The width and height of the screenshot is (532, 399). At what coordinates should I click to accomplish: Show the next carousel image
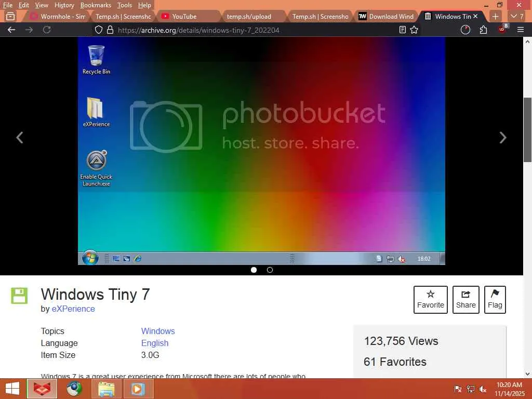503,137
